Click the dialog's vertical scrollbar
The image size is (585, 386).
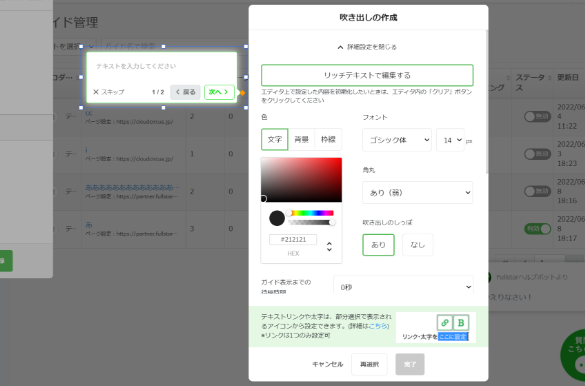[487, 101]
